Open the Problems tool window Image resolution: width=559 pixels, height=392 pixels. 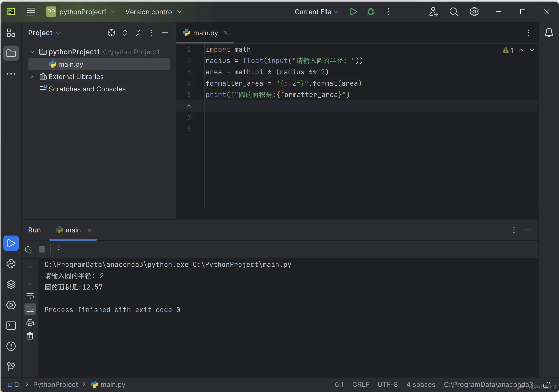(x=11, y=346)
